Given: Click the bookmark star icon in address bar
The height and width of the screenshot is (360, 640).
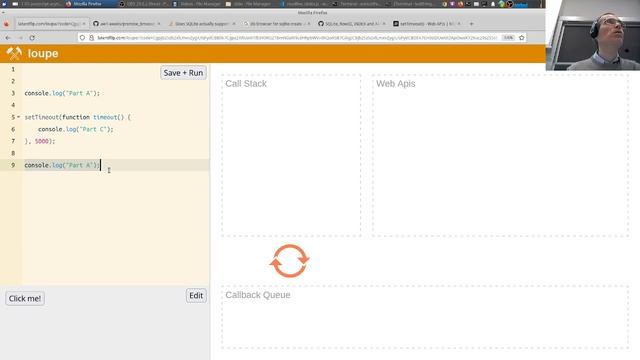Looking at the screenshot, I should [522, 38].
